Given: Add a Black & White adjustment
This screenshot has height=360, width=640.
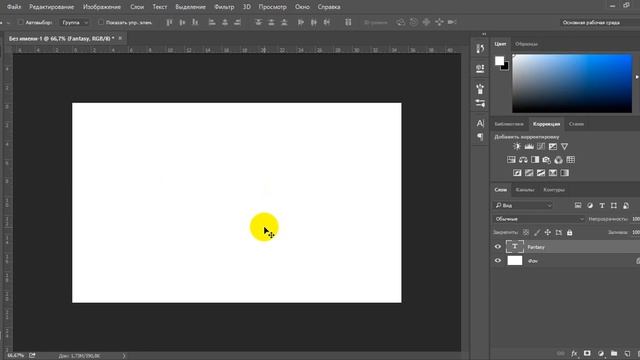Looking at the screenshot, I should (535, 160).
